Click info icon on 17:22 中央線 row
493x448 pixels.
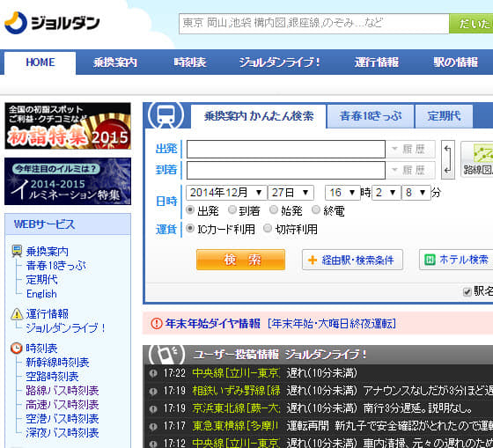tap(153, 373)
